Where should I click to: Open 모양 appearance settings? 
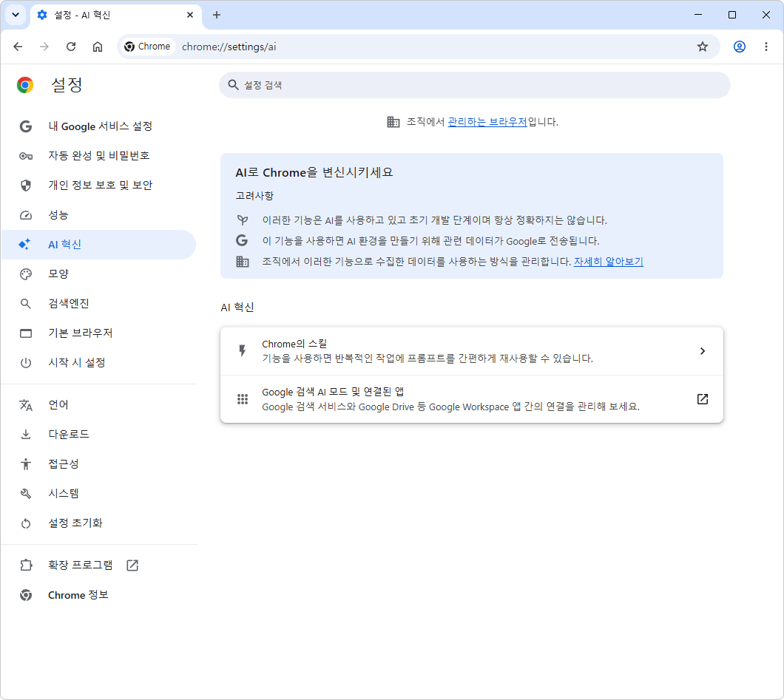(x=99, y=273)
